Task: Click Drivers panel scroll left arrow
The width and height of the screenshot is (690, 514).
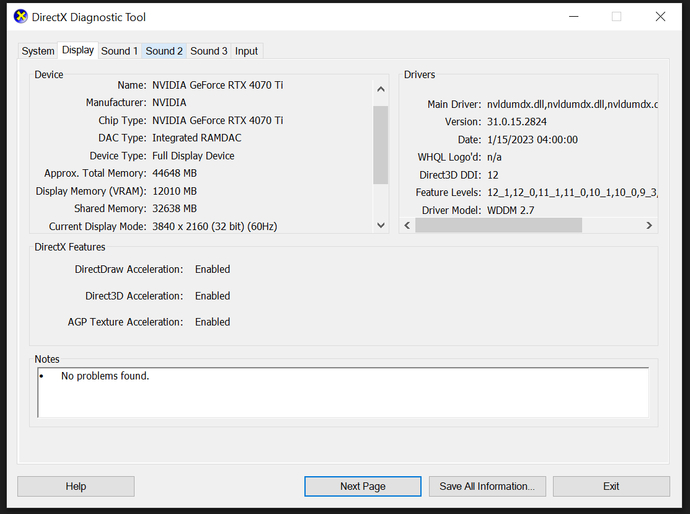Action: pyautogui.click(x=407, y=226)
